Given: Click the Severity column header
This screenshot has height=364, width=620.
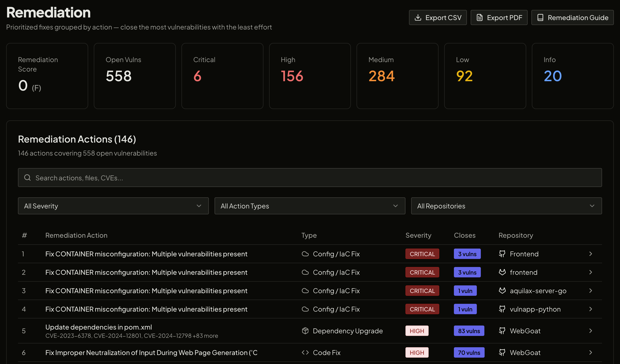Looking at the screenshot, I should 418,235.
